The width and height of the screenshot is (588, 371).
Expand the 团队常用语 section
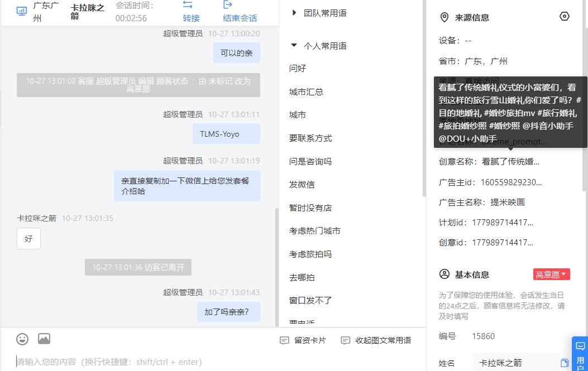[320, 13]
